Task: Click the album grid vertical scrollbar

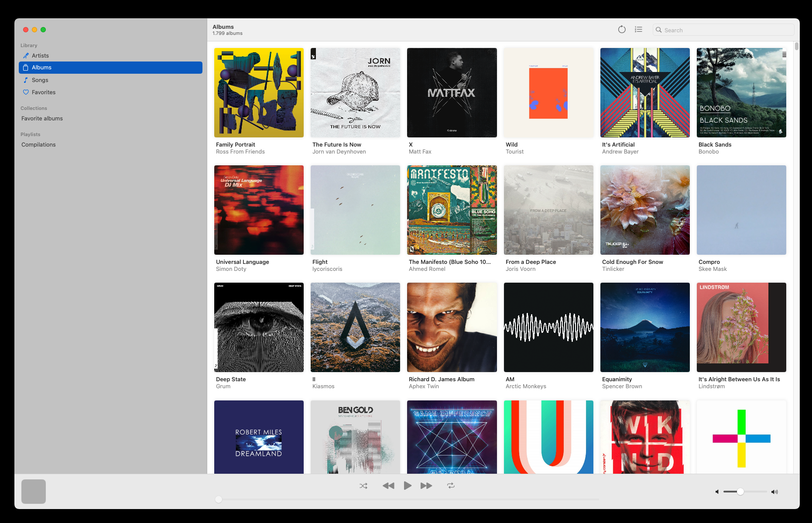Action: 797,46
